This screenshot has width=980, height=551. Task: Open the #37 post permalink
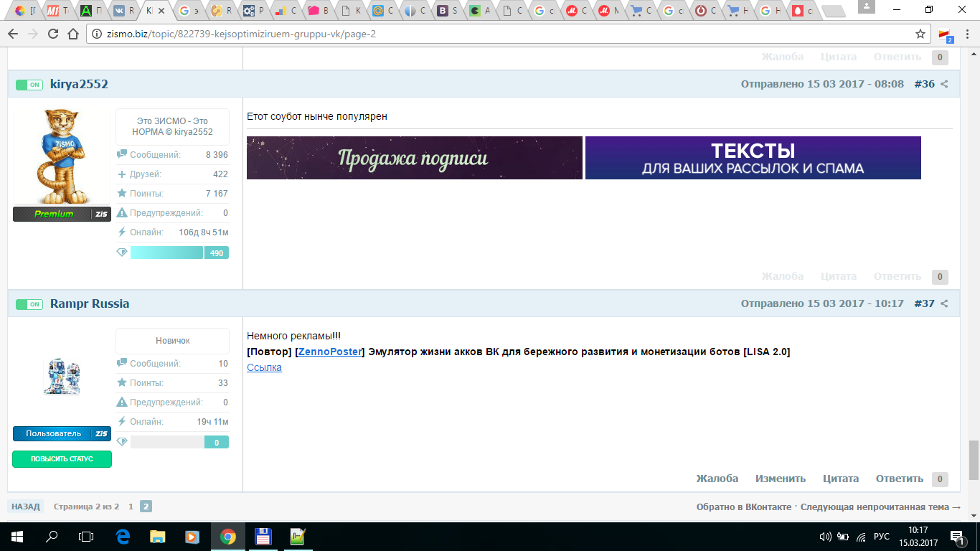pyautogui.click(x=924, y=303)
